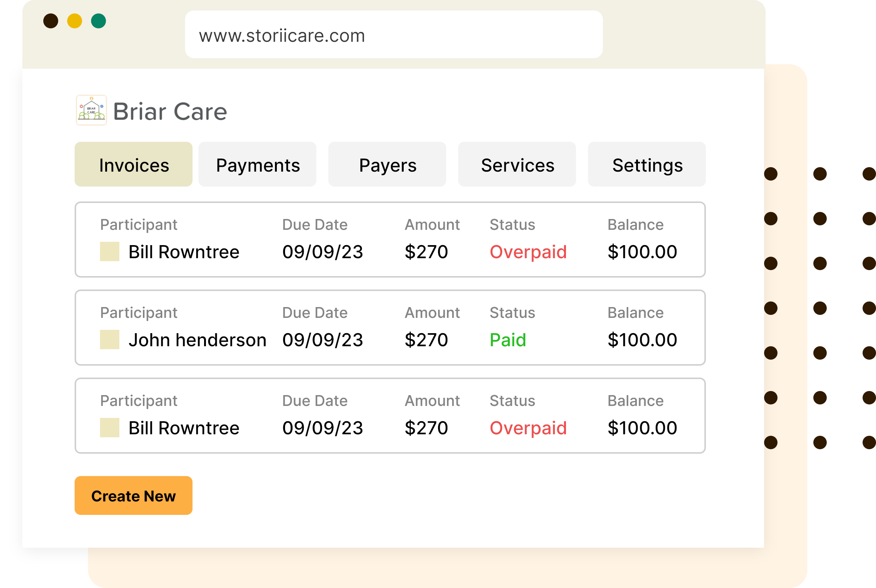Open the John henderson invoice name

point(197,340)
